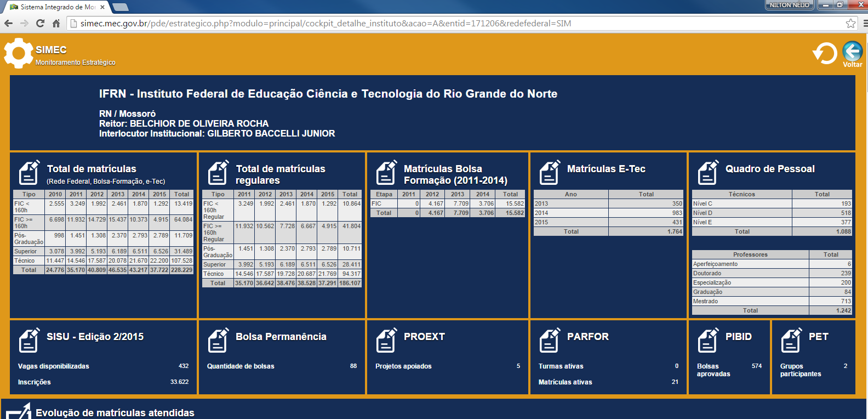Click the SISU Edição 2/2015 document icon
Viewport: 868px width, 419px height.
tap(30, 340)
